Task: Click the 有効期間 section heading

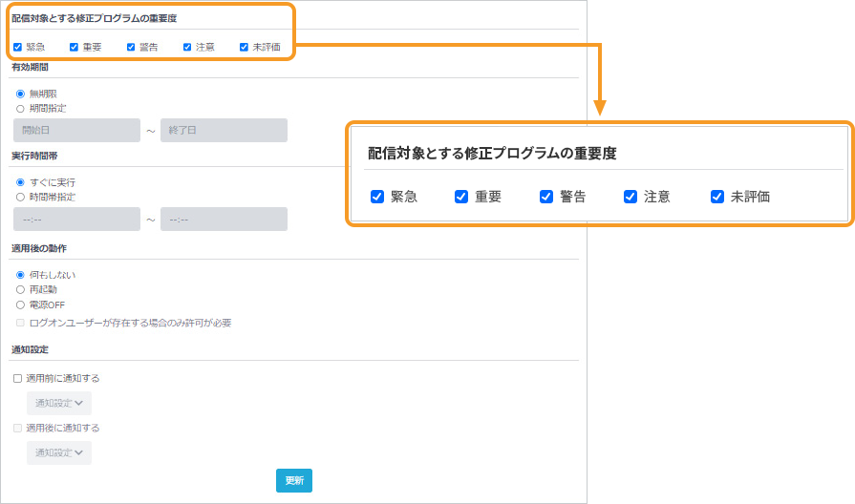Action: coord(30,67)
